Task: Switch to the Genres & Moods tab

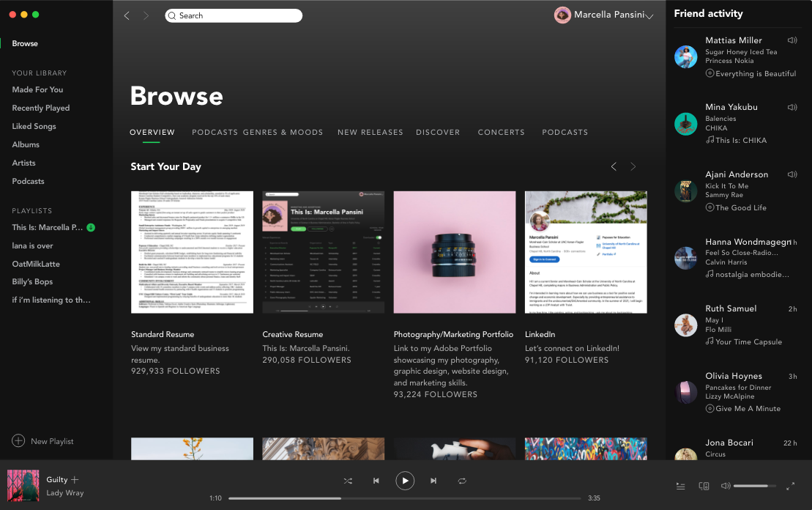Action: pyautogui.click(x=283, y=132)
